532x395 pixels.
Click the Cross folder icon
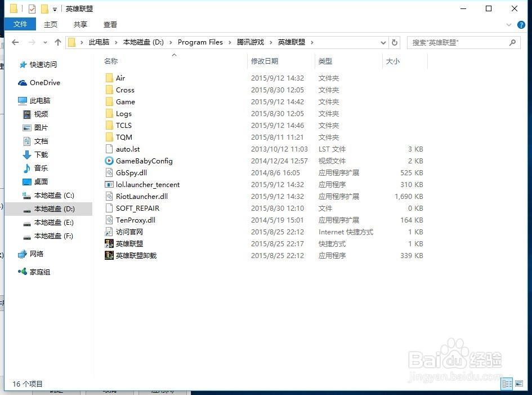click(x=109, y=90)
